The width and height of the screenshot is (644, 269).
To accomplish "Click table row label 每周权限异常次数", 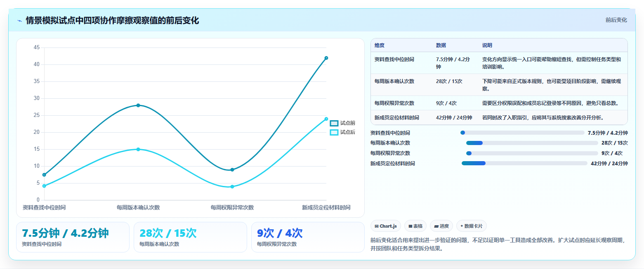I will pos(394,103).
